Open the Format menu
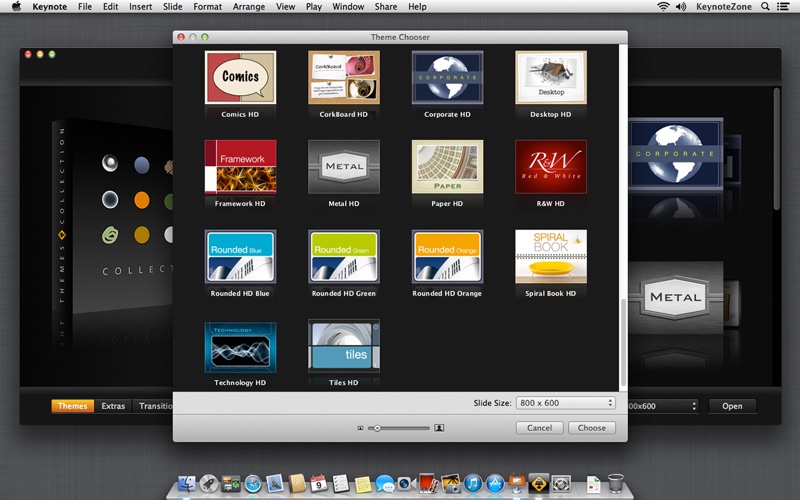Image resolution: width=800 pixels, height=500 pixels. [x=207, y=7]
